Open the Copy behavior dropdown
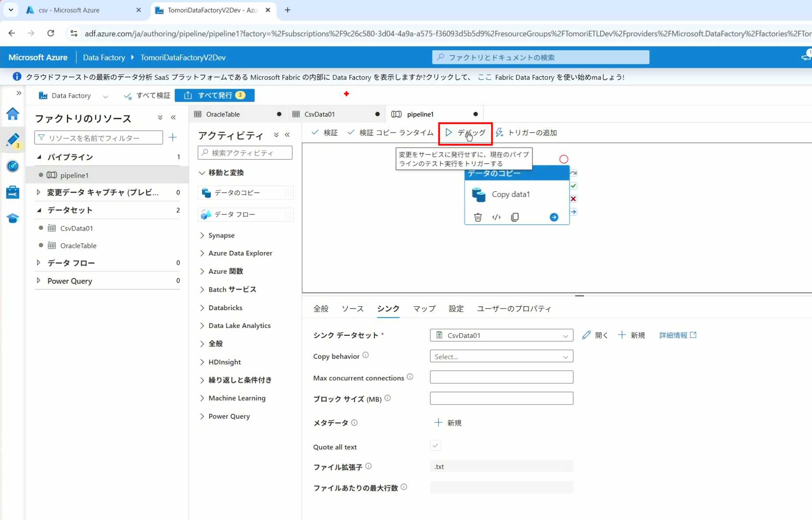The height and width of the screenshot is (520, 812). 501,357
